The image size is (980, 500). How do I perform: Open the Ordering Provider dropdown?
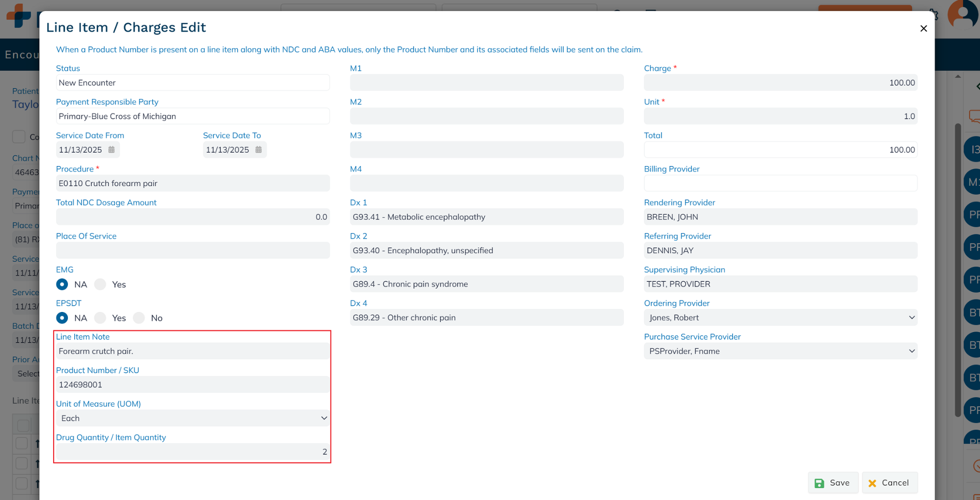[x=780, y=318]
